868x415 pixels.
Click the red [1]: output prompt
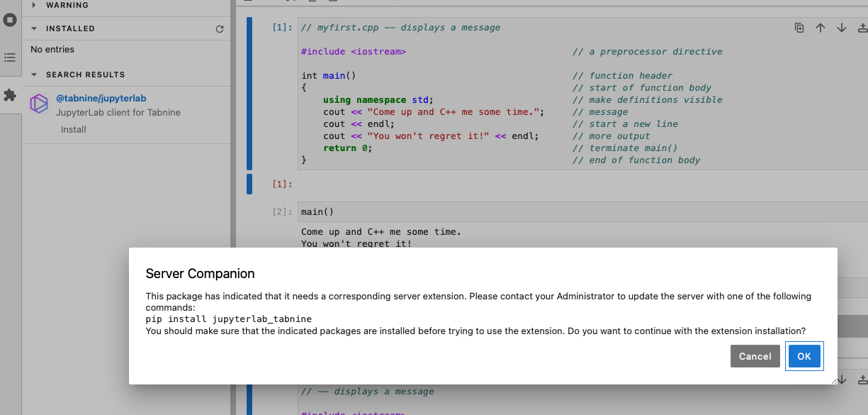[x=282, y=184]
